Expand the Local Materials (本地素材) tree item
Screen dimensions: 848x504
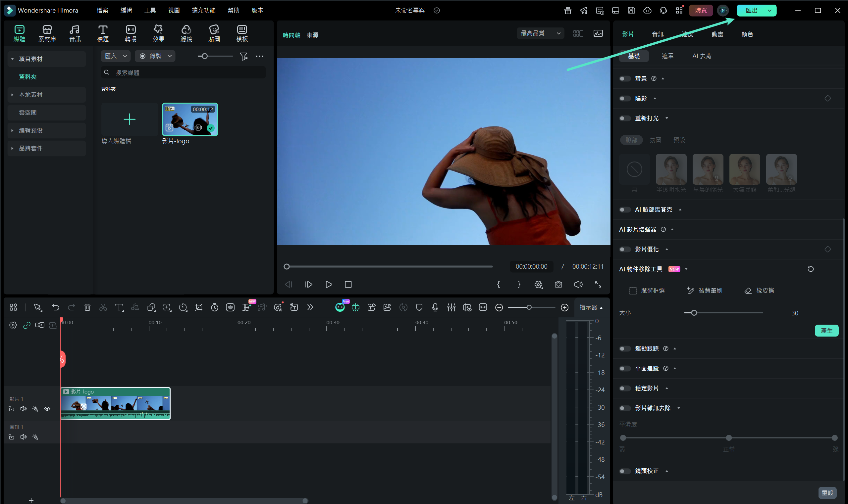point(30,95)
